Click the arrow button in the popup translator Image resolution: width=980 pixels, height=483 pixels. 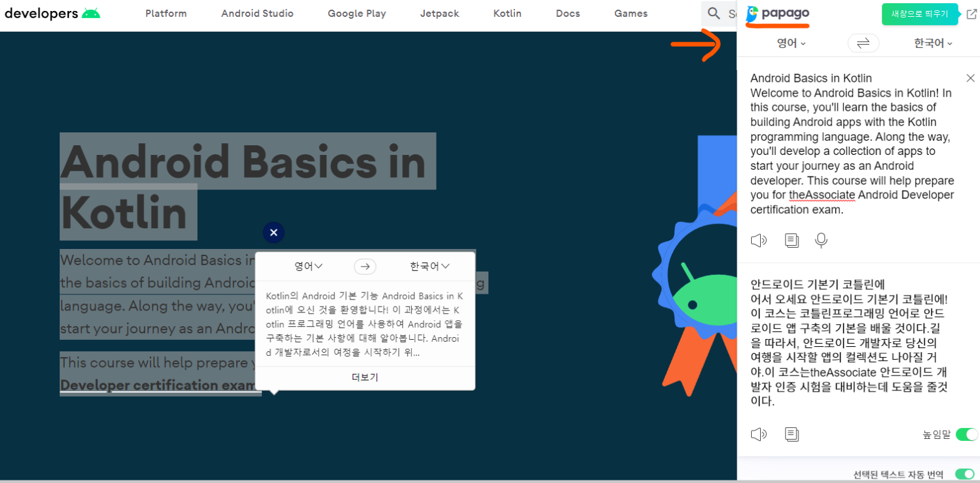[x=365, y=266]
